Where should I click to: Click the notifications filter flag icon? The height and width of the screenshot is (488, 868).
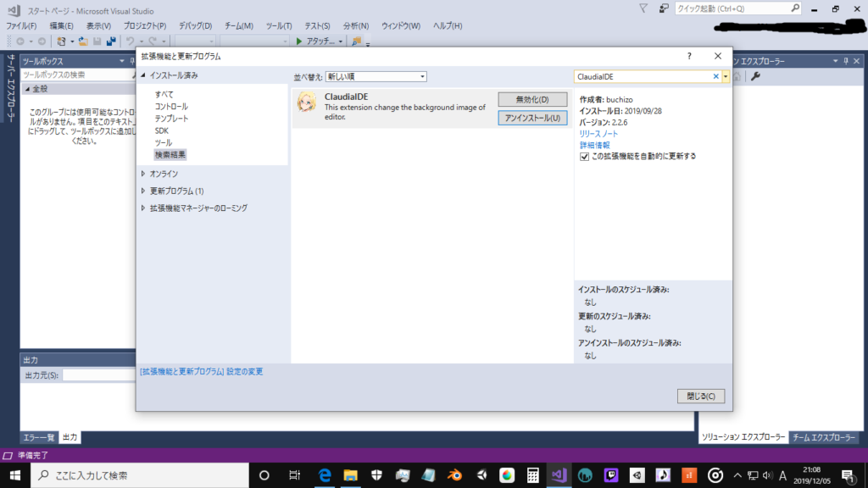(643, 8)
